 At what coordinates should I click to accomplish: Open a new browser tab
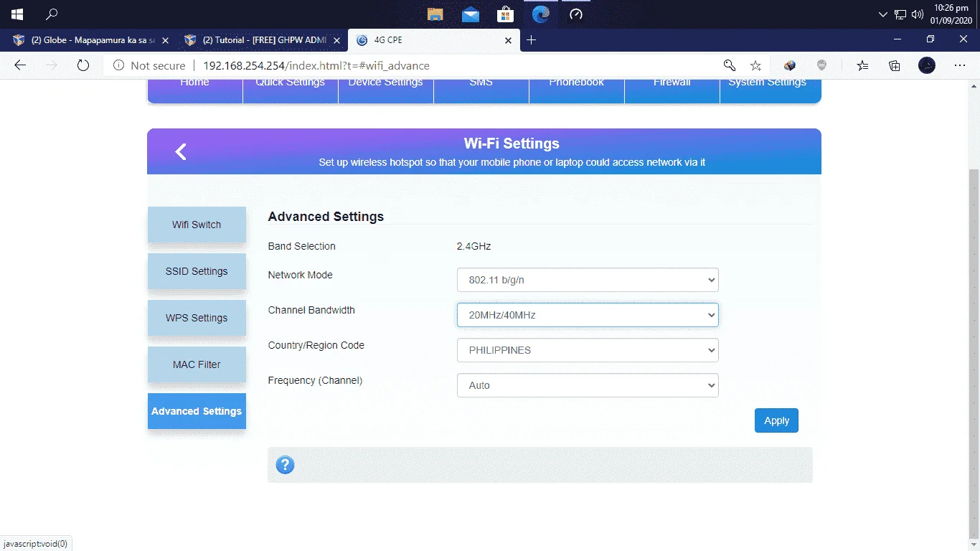point(531,40)
